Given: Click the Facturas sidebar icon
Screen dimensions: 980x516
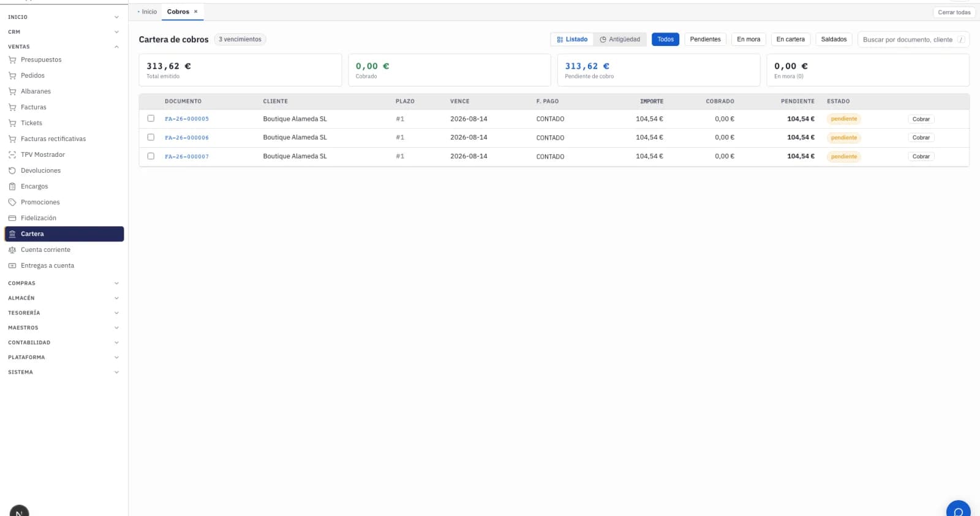Looking at the screenshot, I should point(12,107).
